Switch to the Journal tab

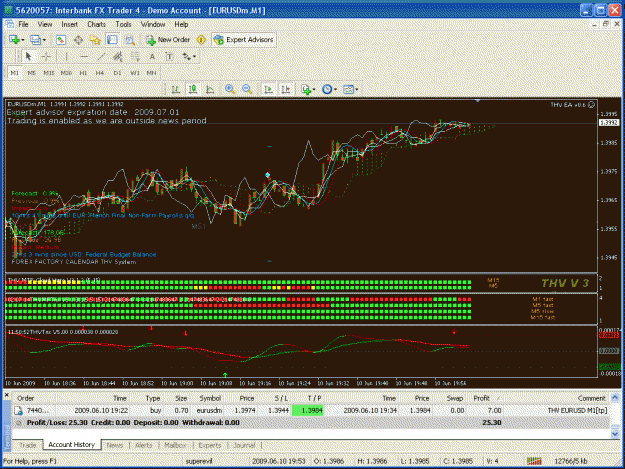[244, 445]
